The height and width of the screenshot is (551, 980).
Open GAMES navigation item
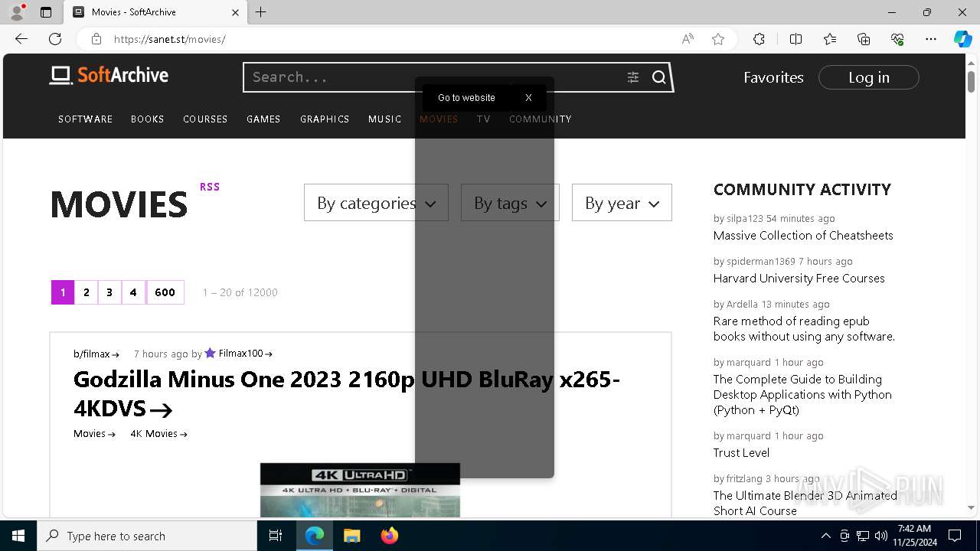pos(263,119)
